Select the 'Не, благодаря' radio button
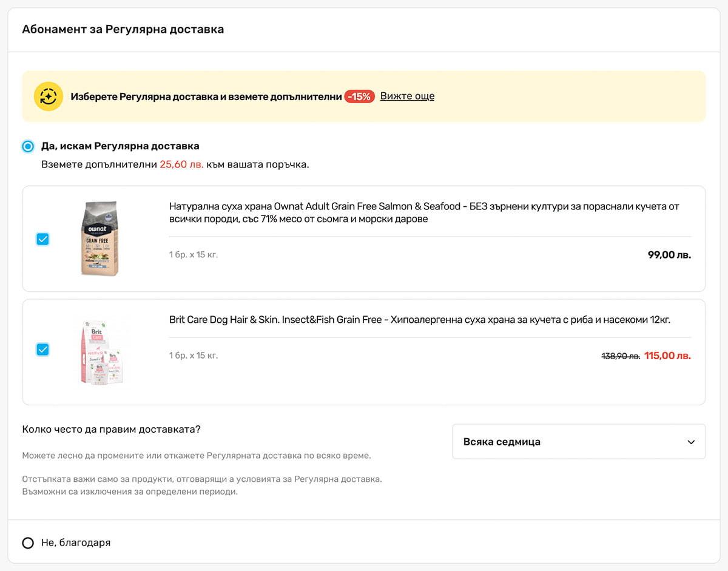728x571 pixels. tap(28, 543)
